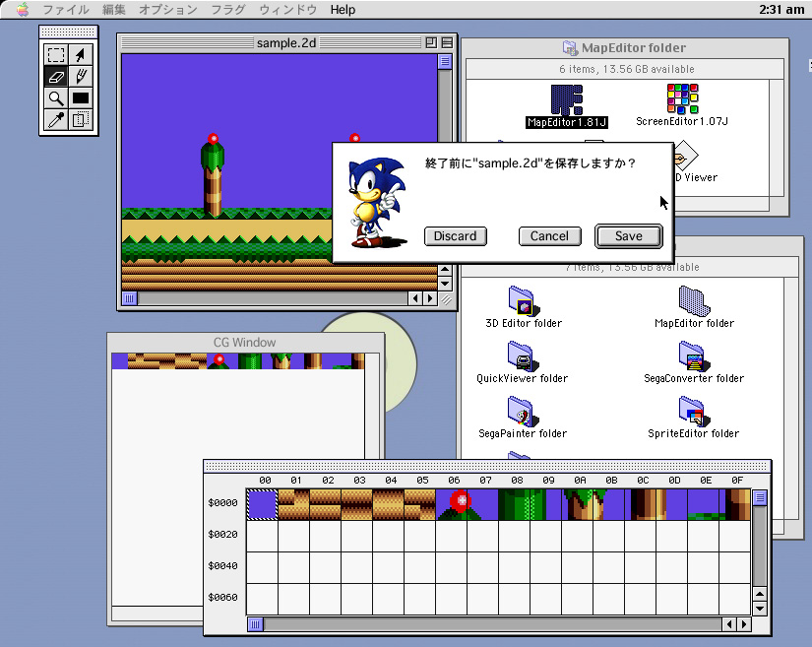Select the dotted-outline duplicate tool

(x=82, y=118)
